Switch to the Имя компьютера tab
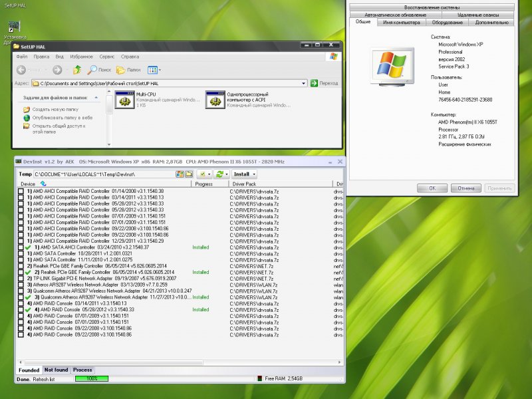 pyautogui.click(x=402, y=23)
